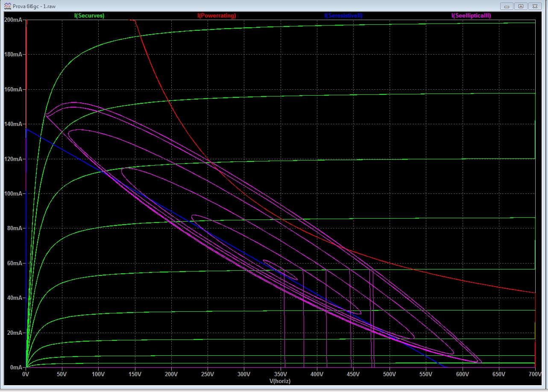Screen dimensions: 548x392
Task: Click the 0V horizontal axis tick label
Action: pos(26,374)
